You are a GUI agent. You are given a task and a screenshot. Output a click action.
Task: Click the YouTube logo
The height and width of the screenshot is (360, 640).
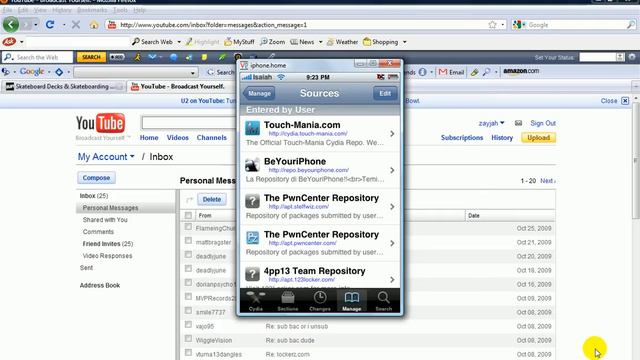(100, 123)
